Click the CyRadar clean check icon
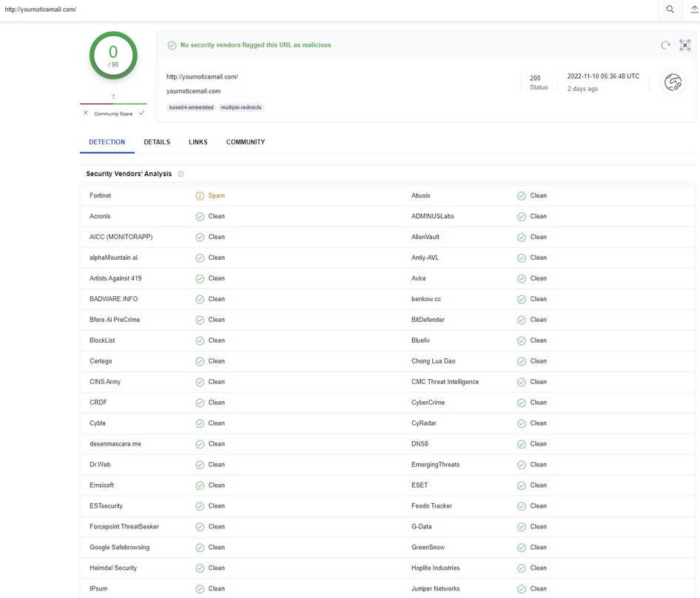Image resolution: width=700 pixels, height=598 pixels. 522,423
